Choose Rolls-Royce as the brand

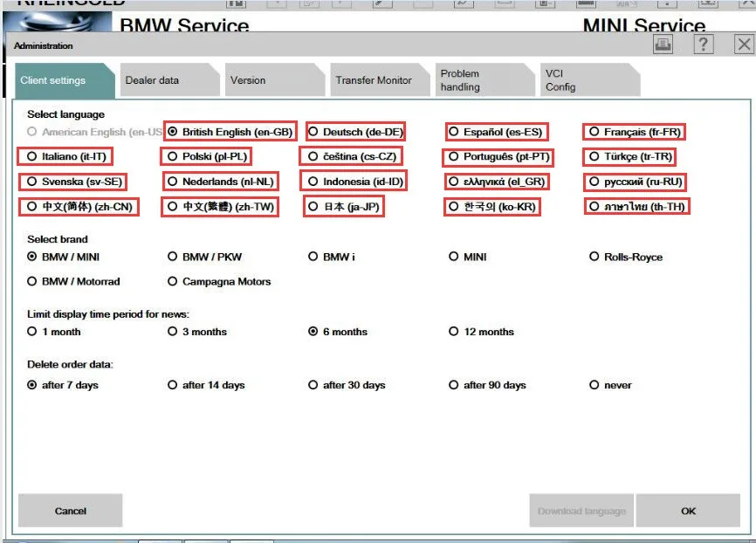(594, 257)
